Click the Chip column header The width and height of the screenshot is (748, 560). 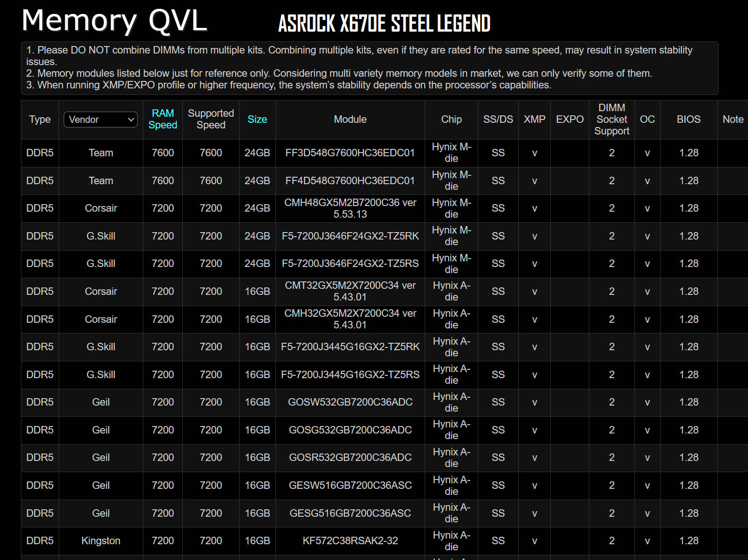(x=451, y=120)
